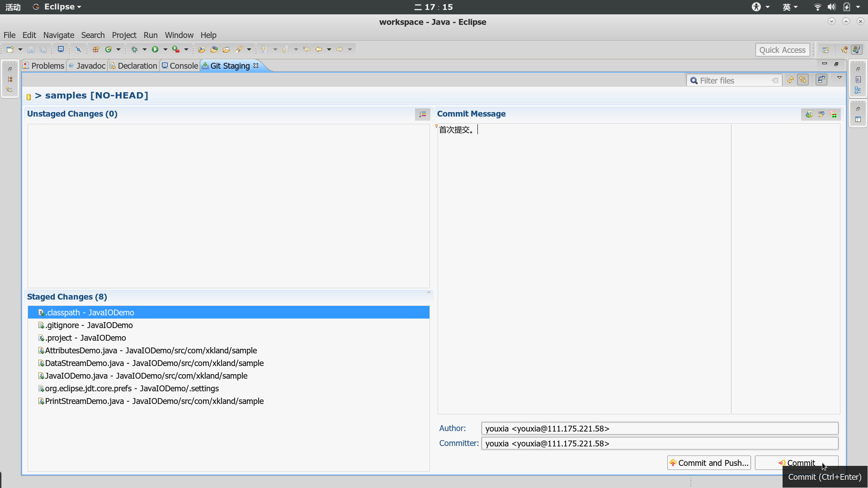868x488 pixels.
Task: Open the Navigate menu
Action: [x=59, y=35]
